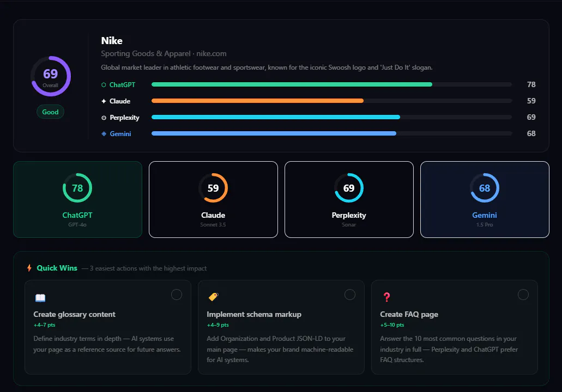Click the +4–7 pts glossary label
The width and height of the screenshot is (562, 392).
coord(45,324)
